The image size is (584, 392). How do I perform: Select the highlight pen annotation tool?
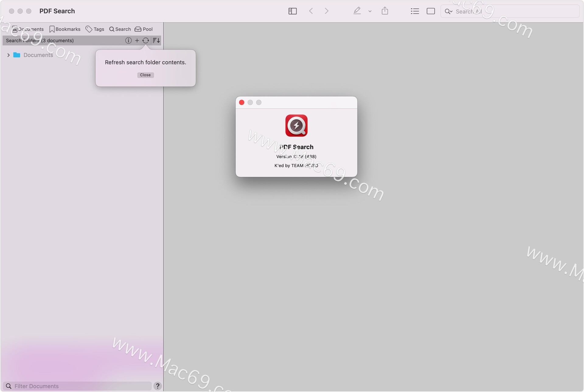[357, 11]
